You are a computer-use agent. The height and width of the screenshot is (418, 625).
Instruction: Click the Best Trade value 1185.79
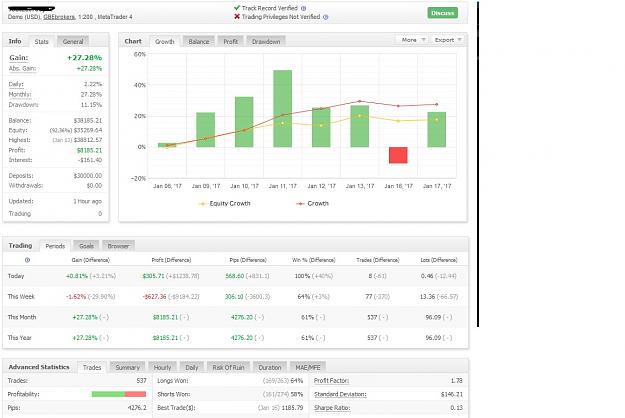(292, 408)
